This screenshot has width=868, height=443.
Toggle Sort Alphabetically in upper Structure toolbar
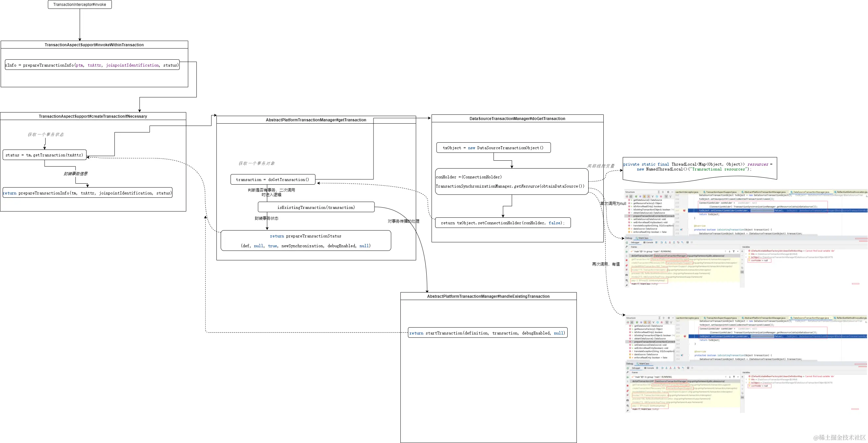[x=631, y=196]
